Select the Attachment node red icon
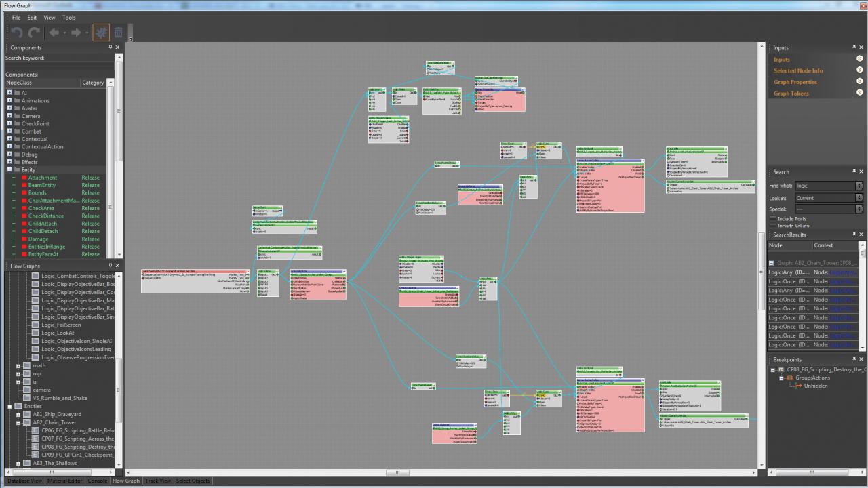The width and height of the screenshot is (868, 488). [24, 178]
